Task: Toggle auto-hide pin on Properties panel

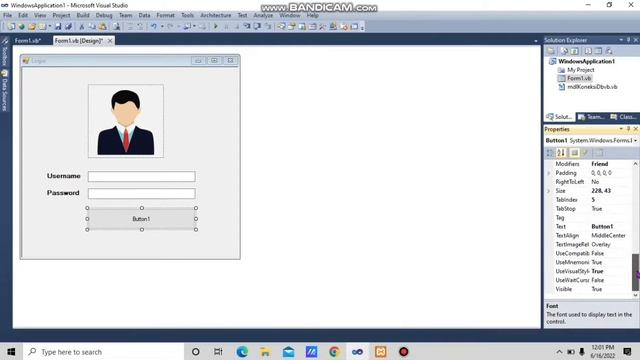Action: 629,129
